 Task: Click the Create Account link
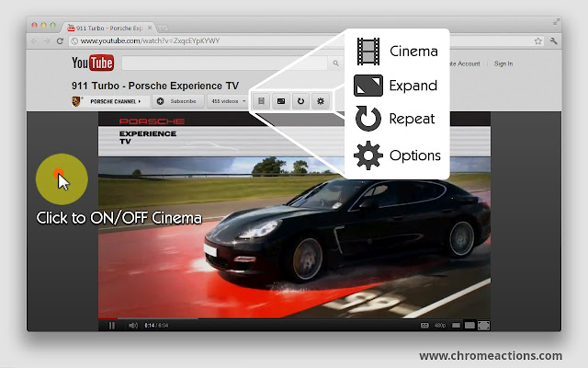464,63
